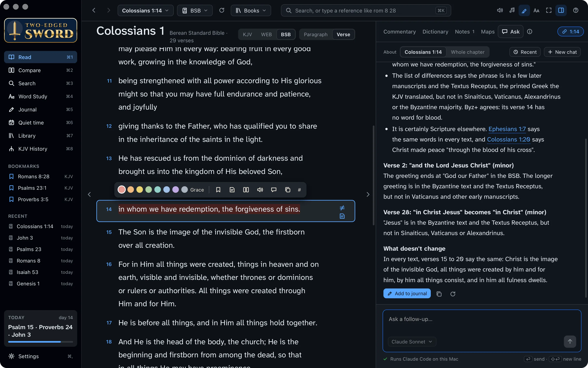
Task: Start a New chat
Action: click(x=562, y=52)
